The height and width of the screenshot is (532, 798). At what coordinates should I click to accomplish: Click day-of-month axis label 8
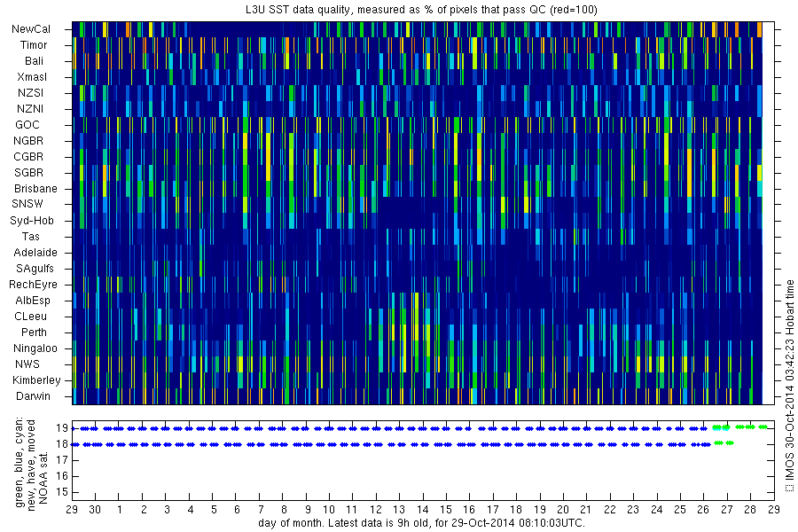284,510
